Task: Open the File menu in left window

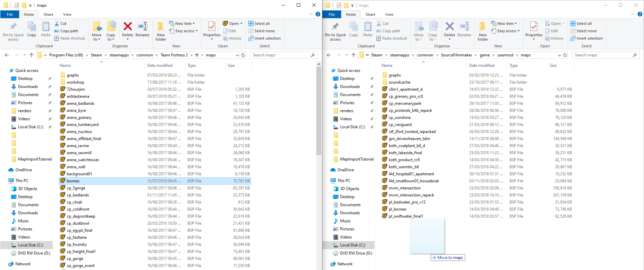Action: [x=10, y=14]
